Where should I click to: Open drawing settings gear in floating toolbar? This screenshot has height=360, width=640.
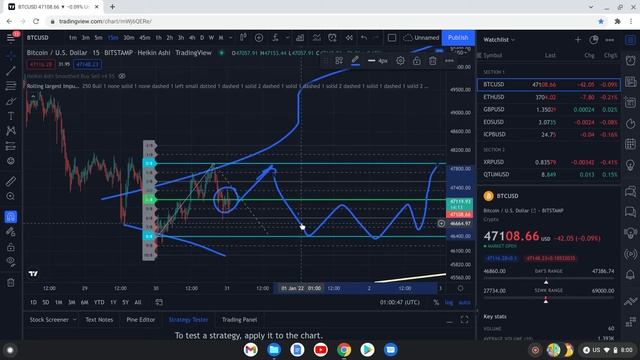click(x=400, y=60)
